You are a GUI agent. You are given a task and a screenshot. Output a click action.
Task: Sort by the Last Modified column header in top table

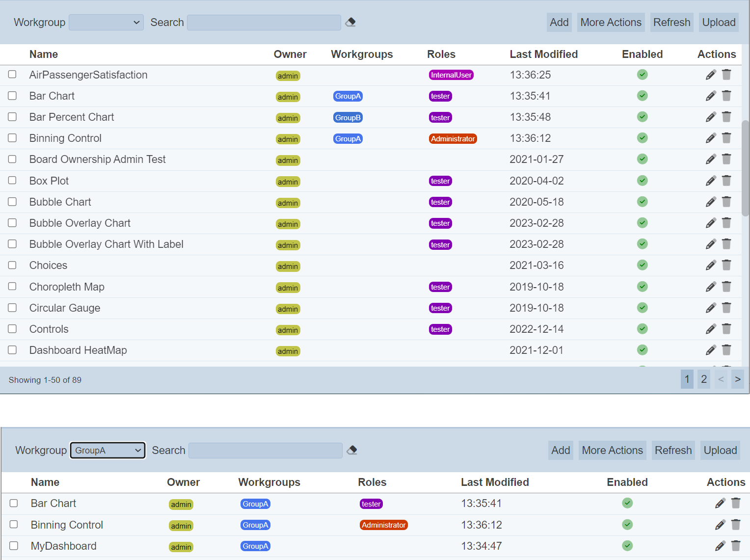(543, 54)
